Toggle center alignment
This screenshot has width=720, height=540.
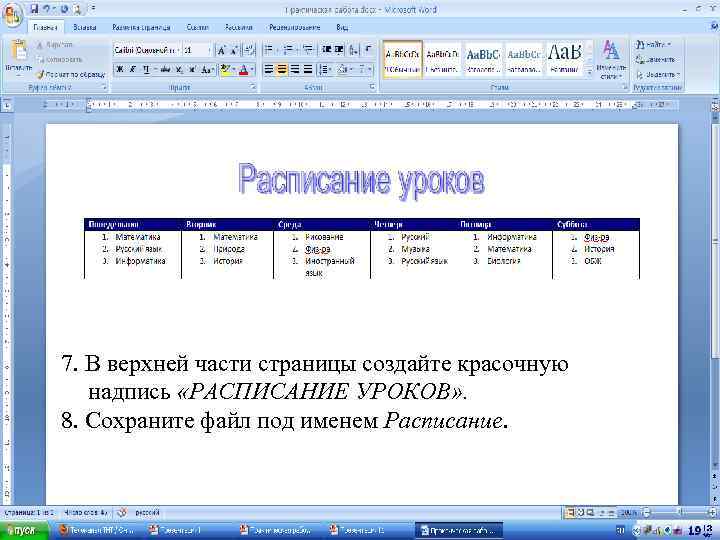(x=282, y=69)
